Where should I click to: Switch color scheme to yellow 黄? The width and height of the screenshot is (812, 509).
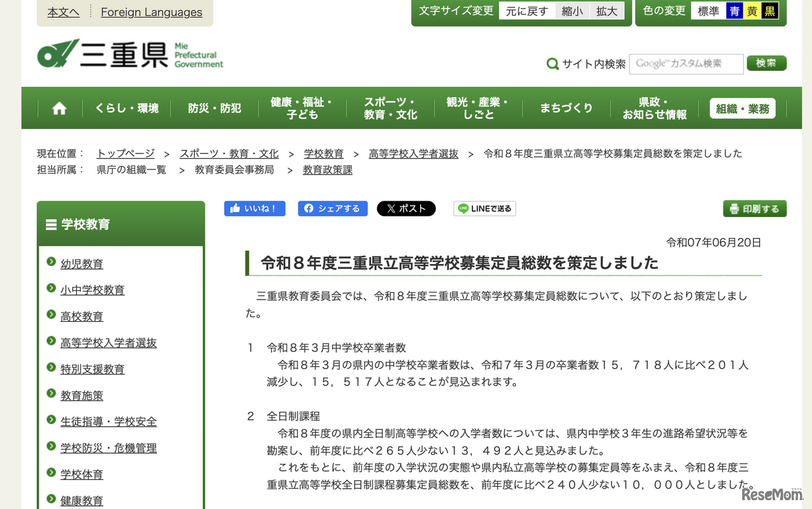[752, 11]
